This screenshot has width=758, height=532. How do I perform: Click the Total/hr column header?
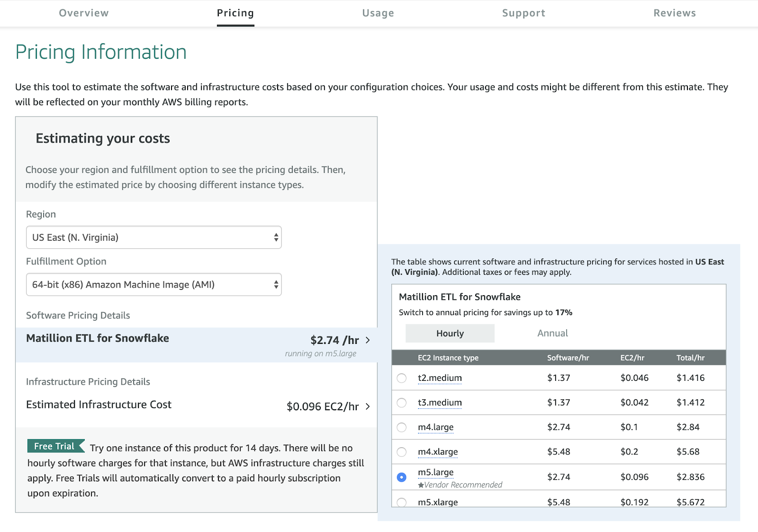(690, 358)
